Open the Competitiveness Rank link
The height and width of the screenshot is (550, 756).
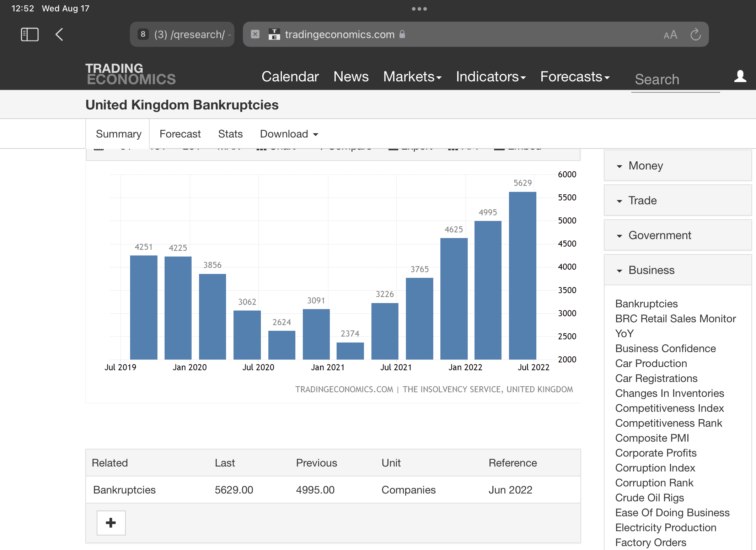pos(669,423)
